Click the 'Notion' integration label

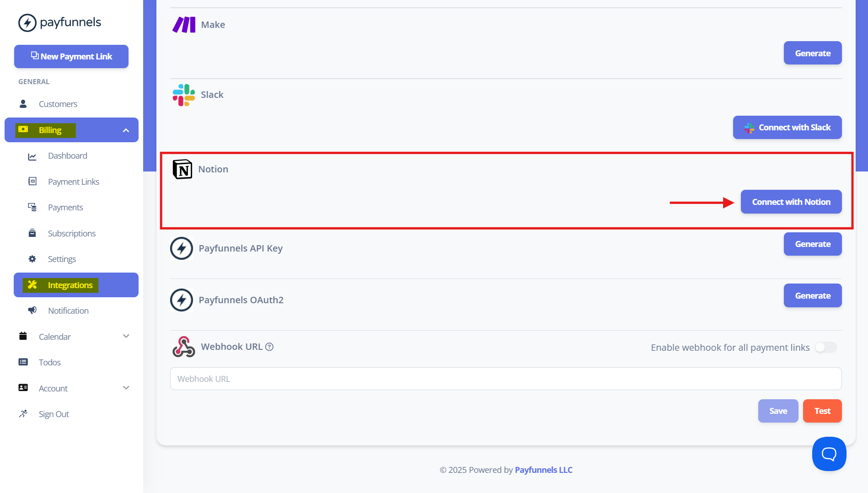[x=213, y=169]
